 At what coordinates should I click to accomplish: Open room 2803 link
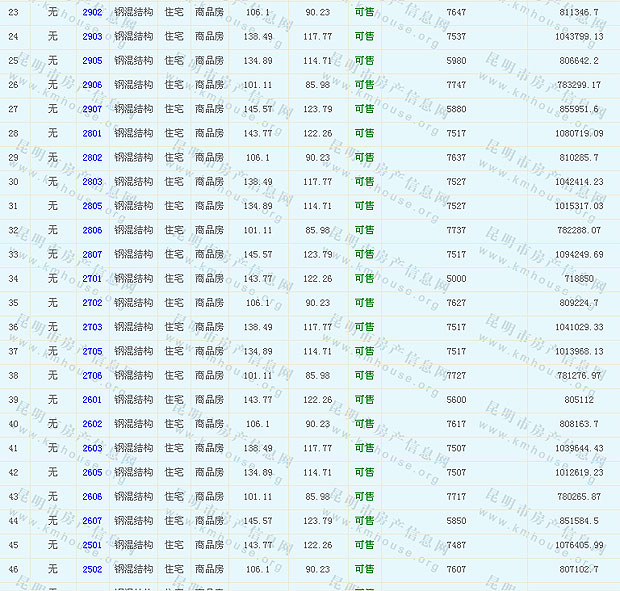(x=92, y=182)
